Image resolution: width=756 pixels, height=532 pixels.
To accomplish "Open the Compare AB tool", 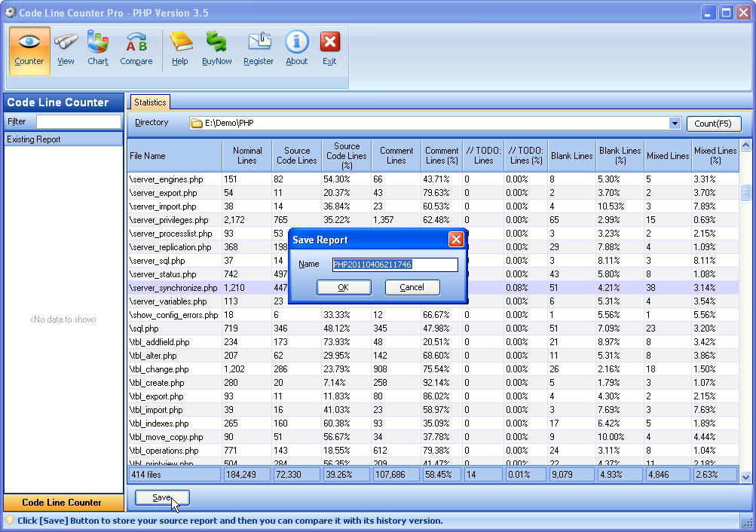I will pyautogui.click(x=136, y=50).
